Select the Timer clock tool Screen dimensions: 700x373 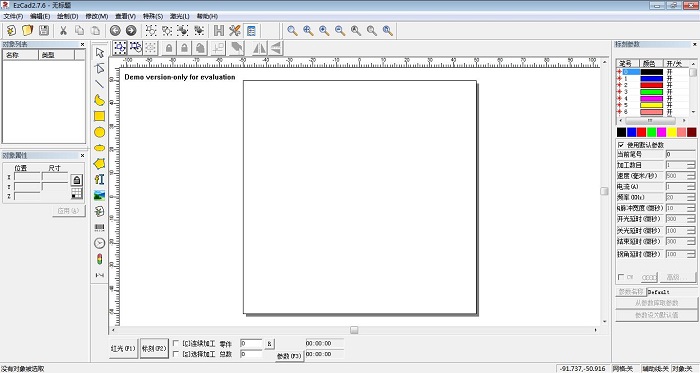click(100, 243)
